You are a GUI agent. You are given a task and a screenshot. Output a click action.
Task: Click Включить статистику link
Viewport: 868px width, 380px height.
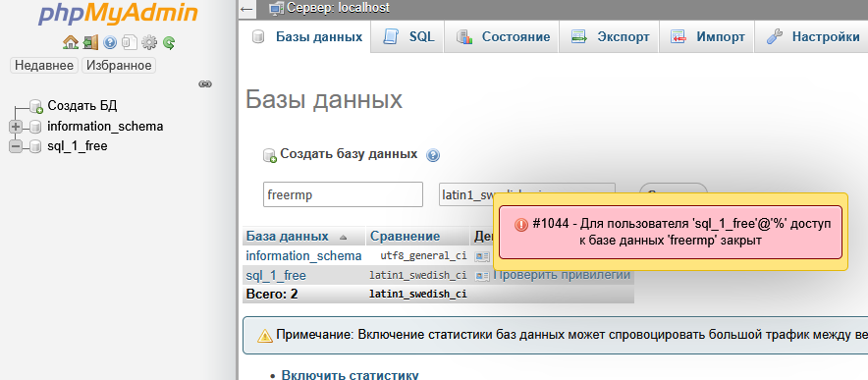tap(350, 375)
